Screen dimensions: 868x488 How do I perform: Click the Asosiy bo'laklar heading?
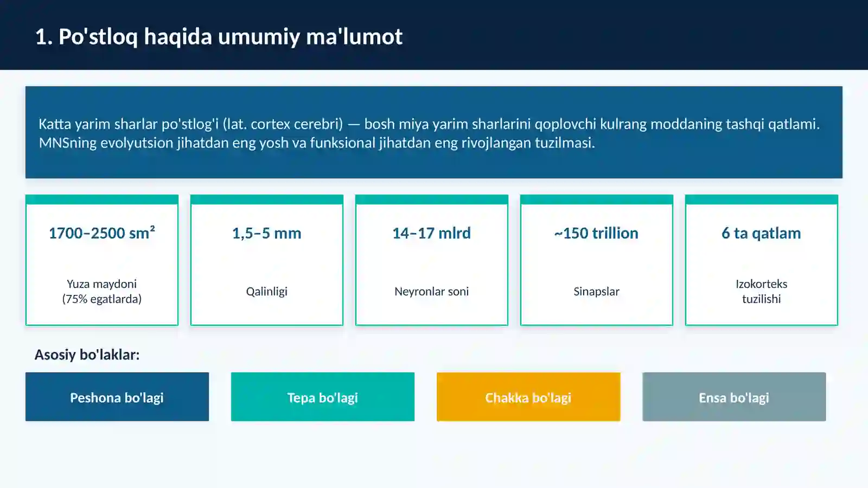[87, 355]
